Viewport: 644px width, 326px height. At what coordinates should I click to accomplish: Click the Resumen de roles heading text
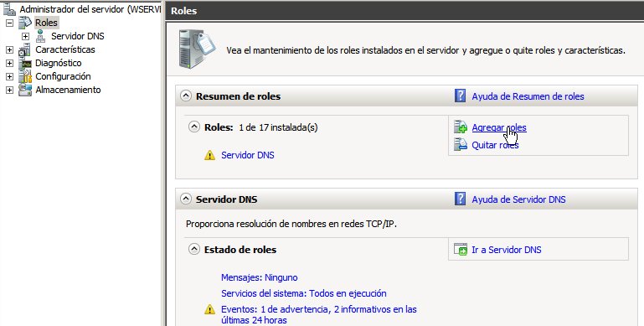[238, 96]
